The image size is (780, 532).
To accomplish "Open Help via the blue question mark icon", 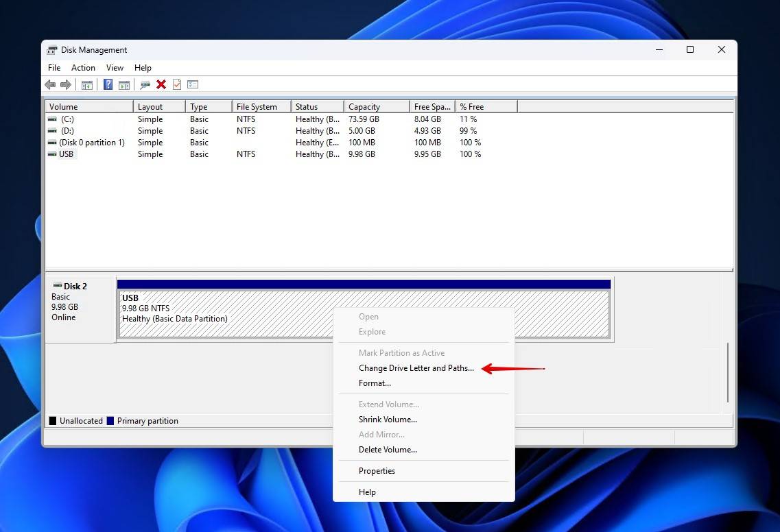I will point(108,84).
